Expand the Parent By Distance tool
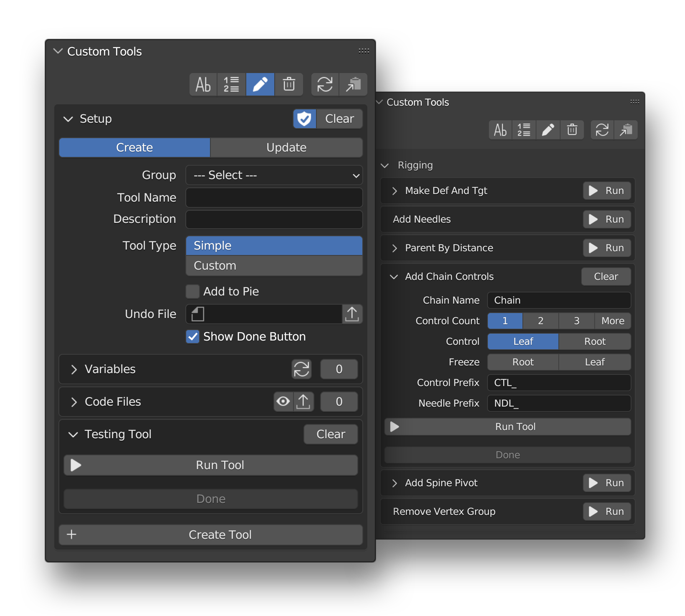 point(394,248)
